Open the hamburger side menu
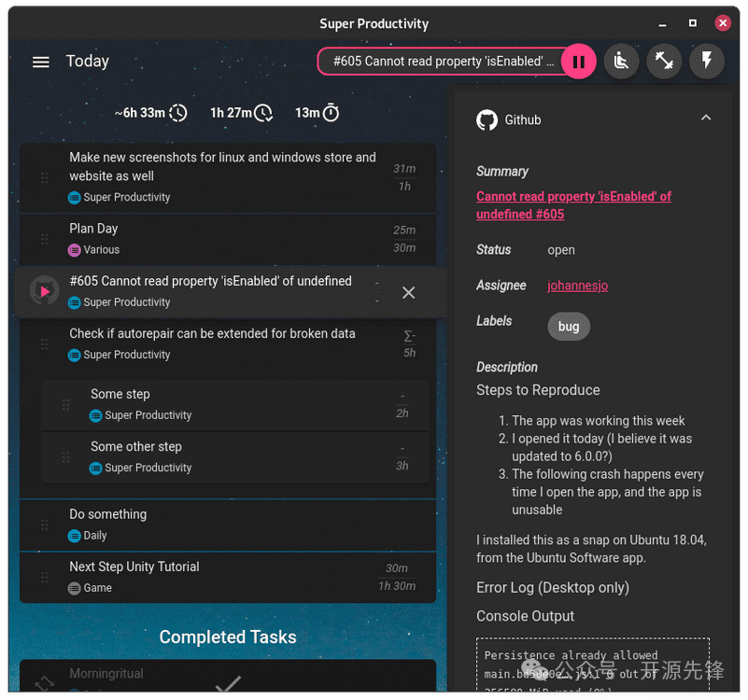This screenshot has width=748, height=700. [x=40, y=62]
